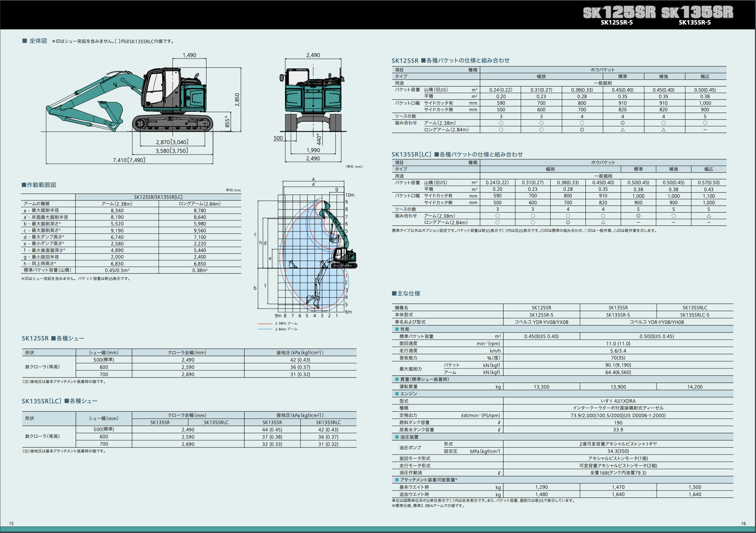Click the row label a - 最大掘削半径
Screen dimensions: 756x533
[41, 211]
